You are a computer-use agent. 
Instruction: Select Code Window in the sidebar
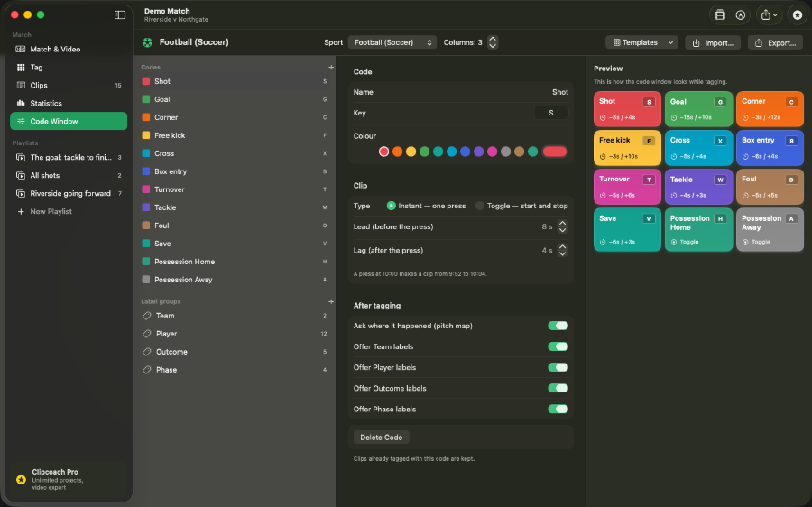tap(69, 121)
